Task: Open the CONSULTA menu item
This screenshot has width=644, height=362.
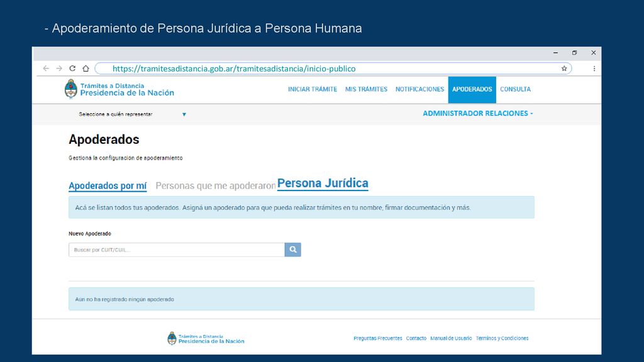Action: click(x=515, y=89)
